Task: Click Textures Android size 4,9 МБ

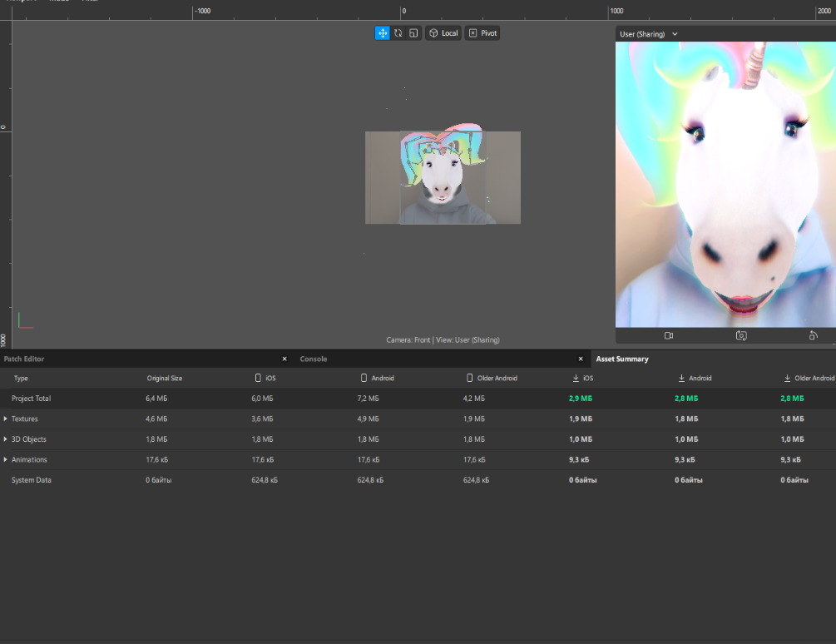Action: click(x=368, y=419)
